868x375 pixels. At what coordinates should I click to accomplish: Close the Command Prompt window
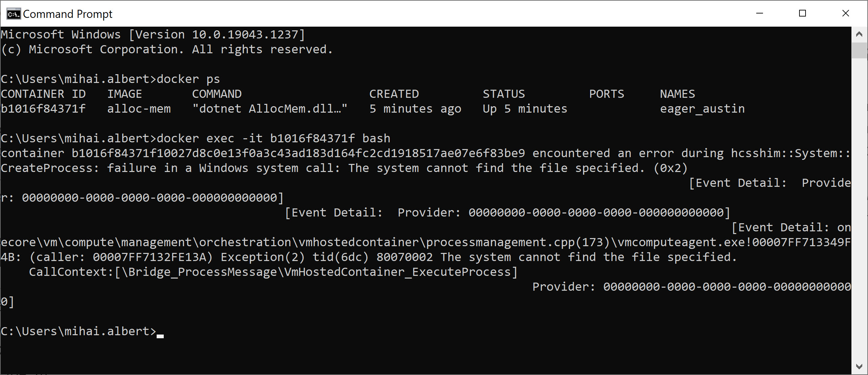(845, 13)
